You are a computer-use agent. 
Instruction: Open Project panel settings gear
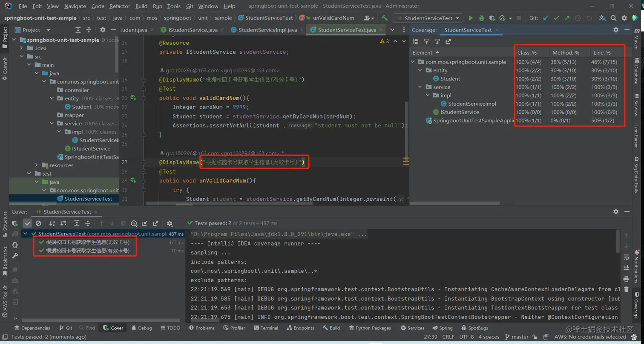[x=103, y=30]
